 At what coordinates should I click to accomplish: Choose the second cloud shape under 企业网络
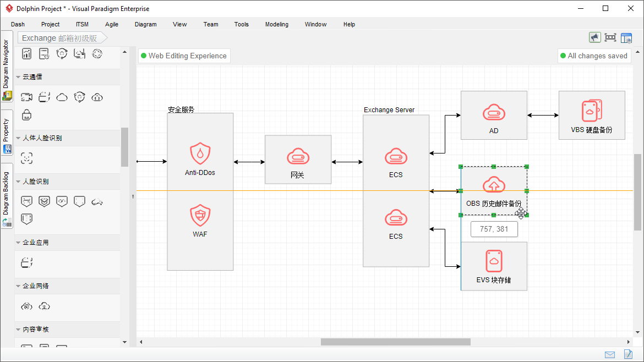point(45,306)
